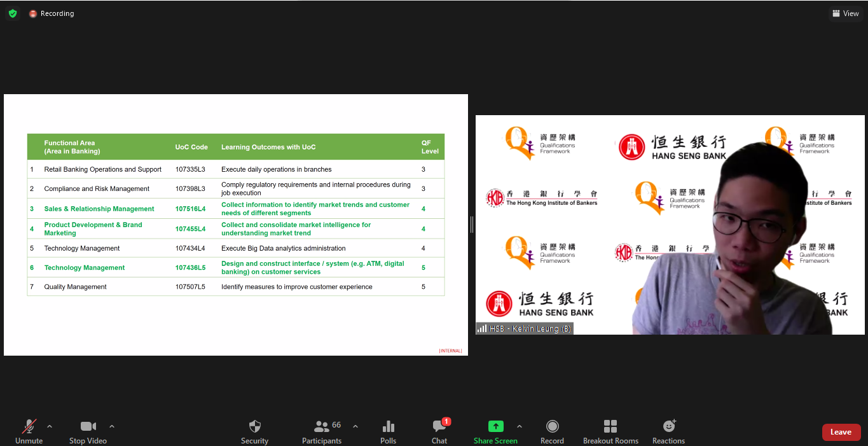Click 'Execute Big Data analytics administration' text

point(284,248)
